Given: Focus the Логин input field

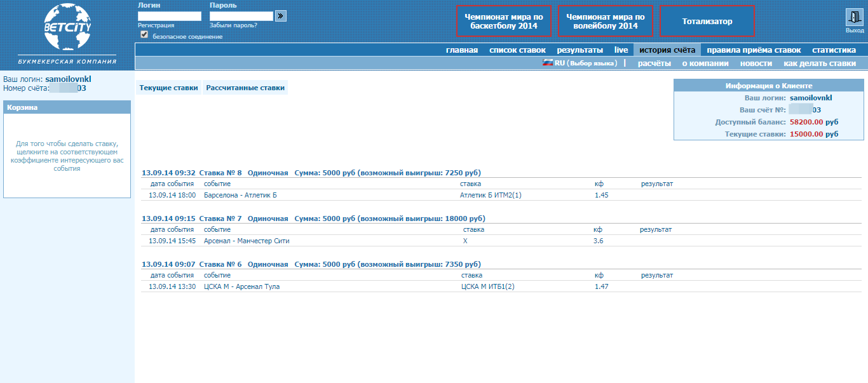Looking at the screenshot, I should point(170,17).
